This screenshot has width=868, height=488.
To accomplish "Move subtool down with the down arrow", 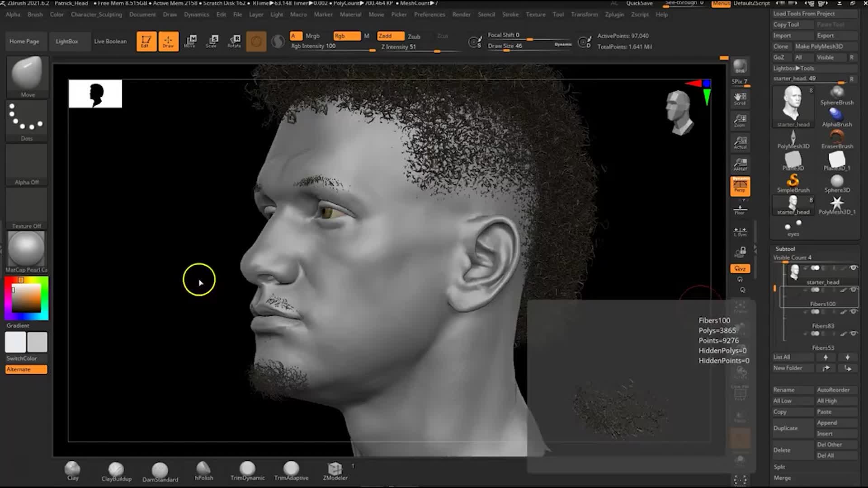I will [x=848, y=357].
